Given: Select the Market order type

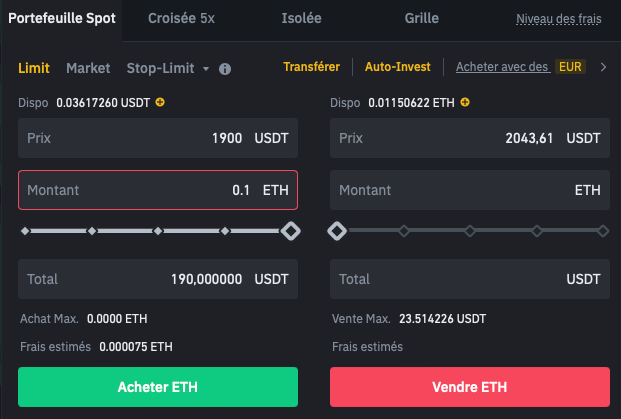Looking at the screenshot, I should [88, 68].
